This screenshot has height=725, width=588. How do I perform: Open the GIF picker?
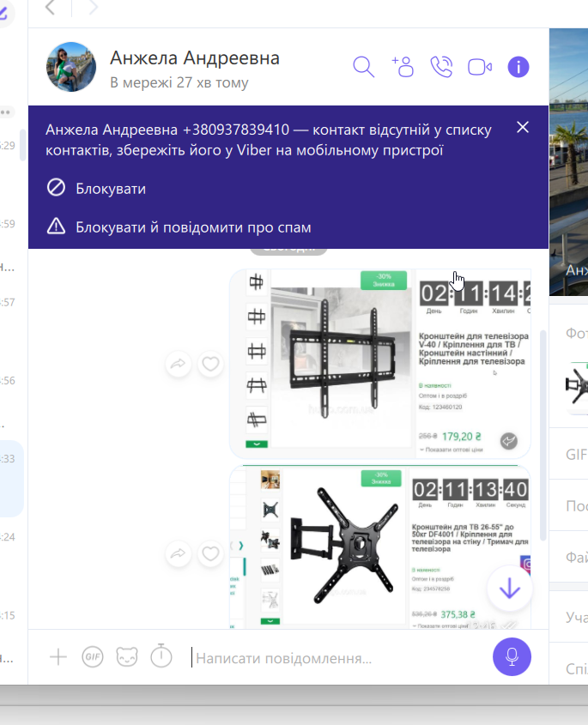click(92, 656)
